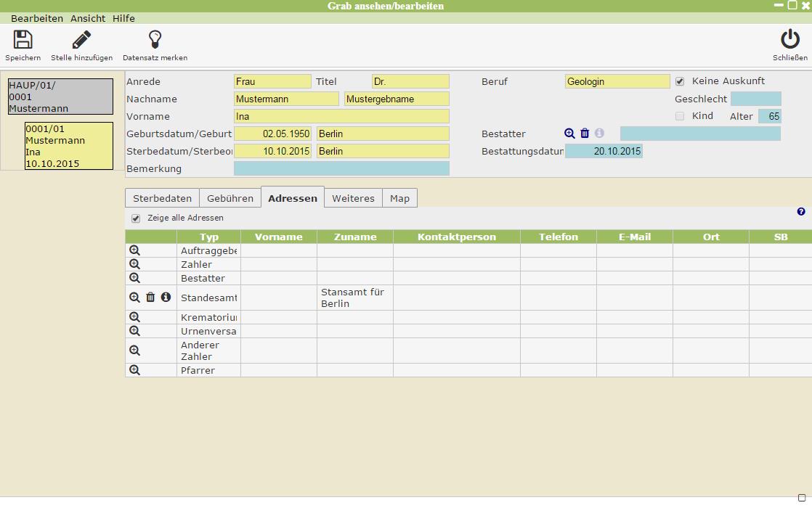Search address for the Auftraggeber row

point(134,250)
